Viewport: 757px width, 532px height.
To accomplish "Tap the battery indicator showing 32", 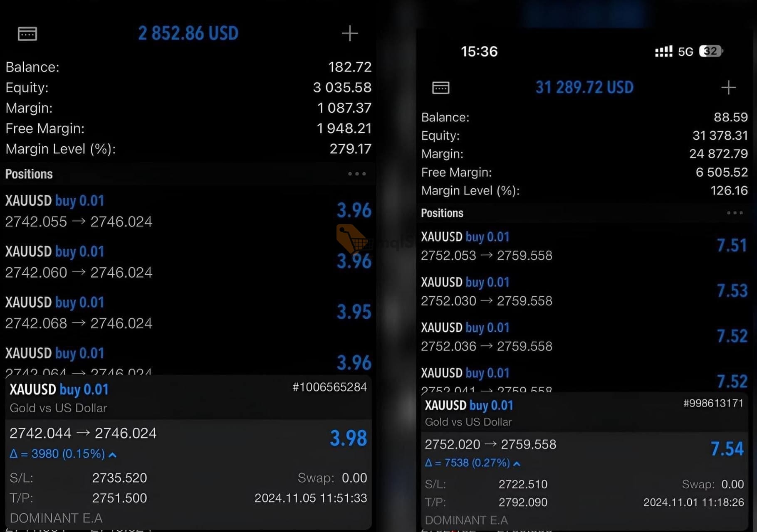I will pyautogui.click(x=711, y=51).
